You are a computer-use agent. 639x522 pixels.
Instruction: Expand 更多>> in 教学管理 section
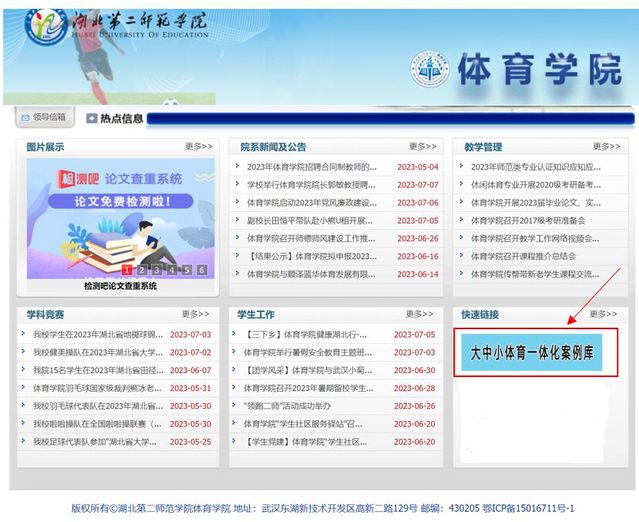click(603, 146)
